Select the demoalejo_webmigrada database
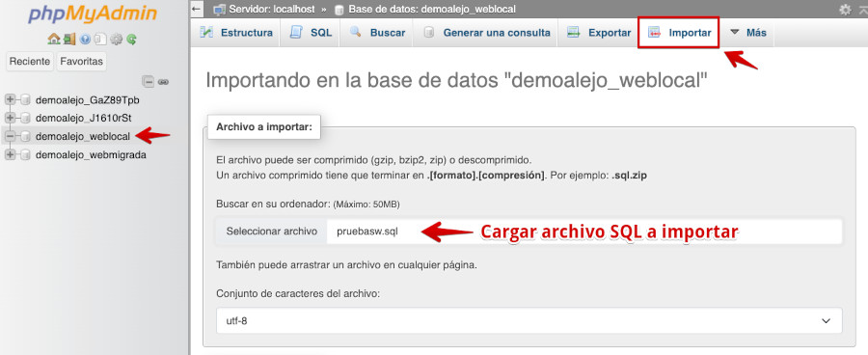 click(x=91, y=155)
